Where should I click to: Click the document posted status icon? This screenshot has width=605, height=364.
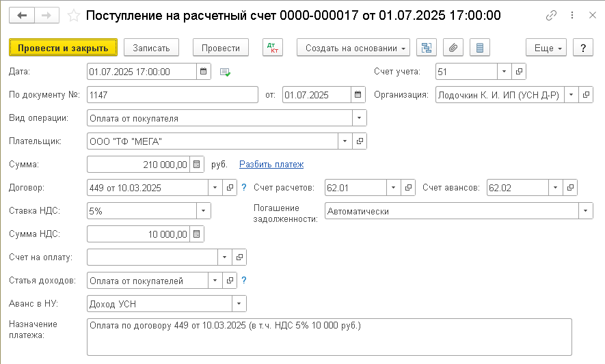pyautogui.click(x=225, y=72)
